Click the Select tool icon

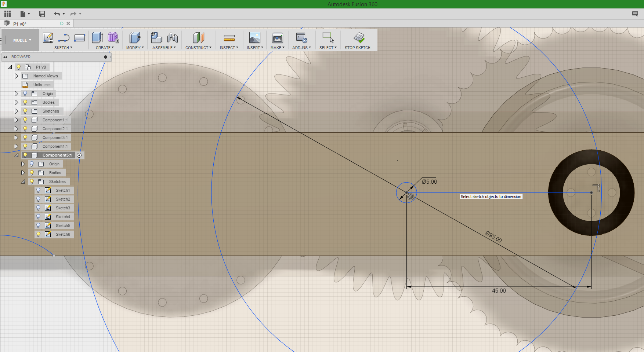pyautogui.click(x=328, y=37)
